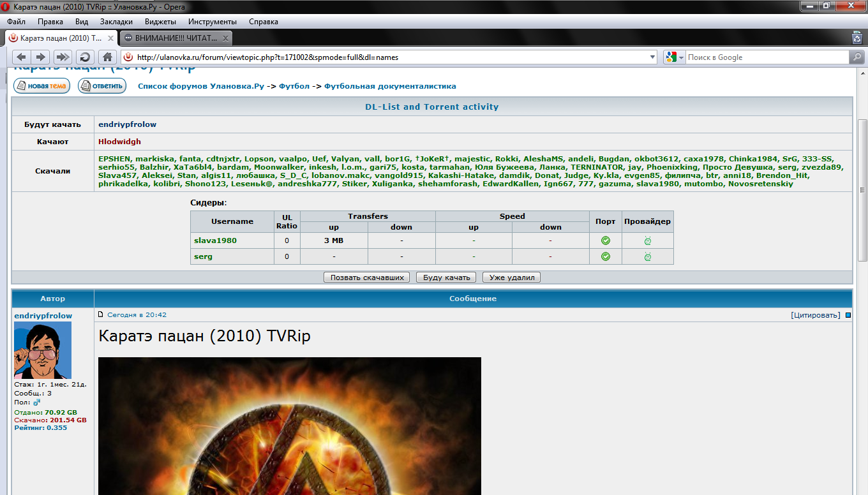This screenshot has width=868, height=495.
Task: Click the port status icon for serg
Action: tap(606, 256)
